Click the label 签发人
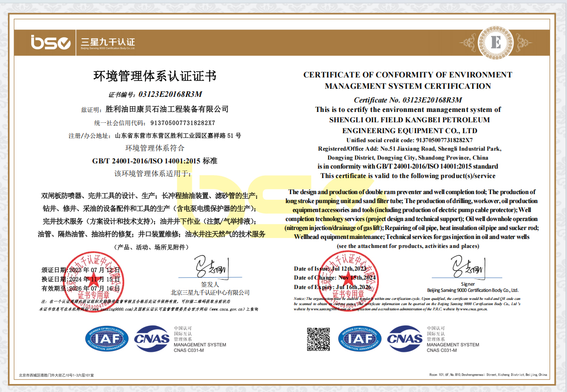Viewport: 567px width, 392px height. pyautogui.click(x=210, y=284)
